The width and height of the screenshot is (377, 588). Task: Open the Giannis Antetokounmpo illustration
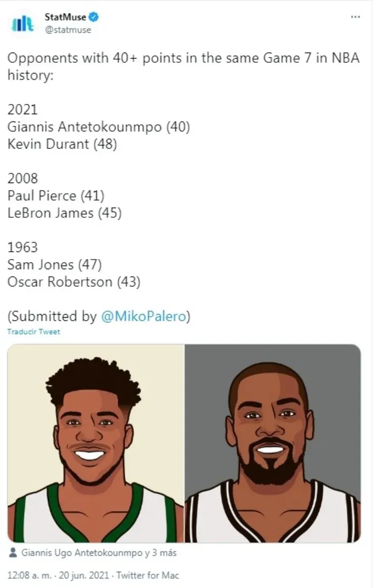[x=96, y=443]
